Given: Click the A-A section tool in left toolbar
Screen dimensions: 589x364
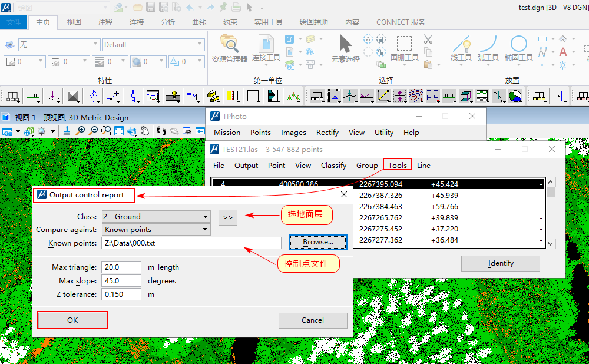Looking at the screenshot, I should 33,96.
